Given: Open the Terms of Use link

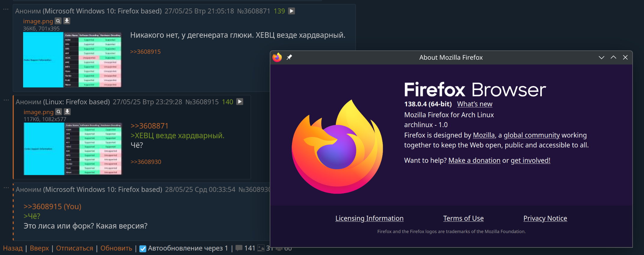Looking at the screenshot, I should pyautogui.click(x=463, y=218).
